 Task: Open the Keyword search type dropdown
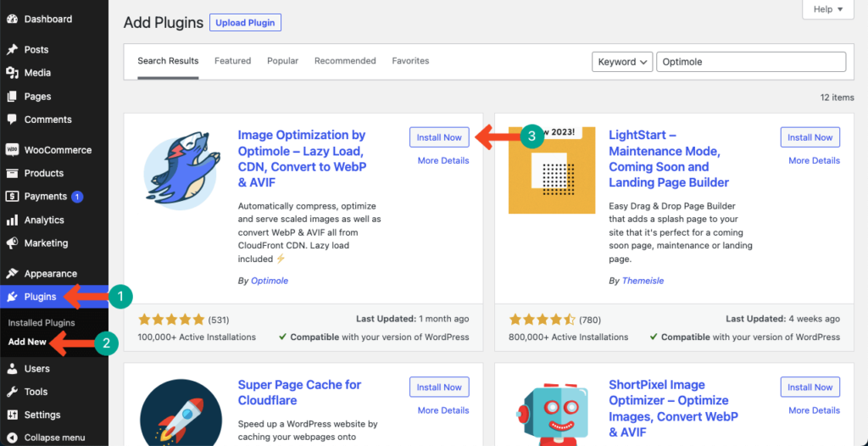622,62
